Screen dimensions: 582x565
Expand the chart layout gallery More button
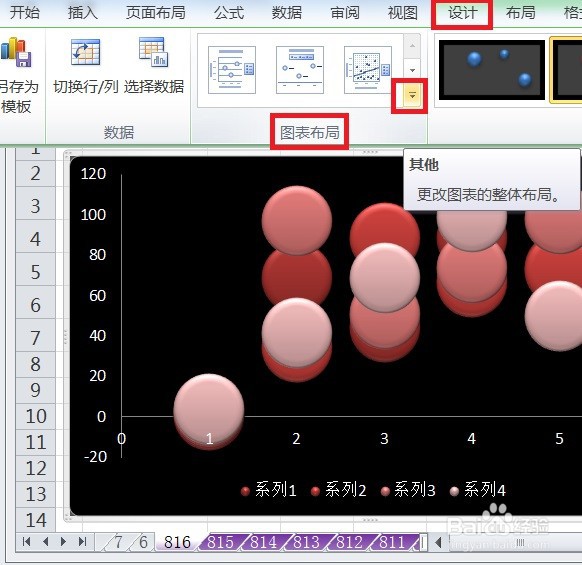[x=412, y=96]
